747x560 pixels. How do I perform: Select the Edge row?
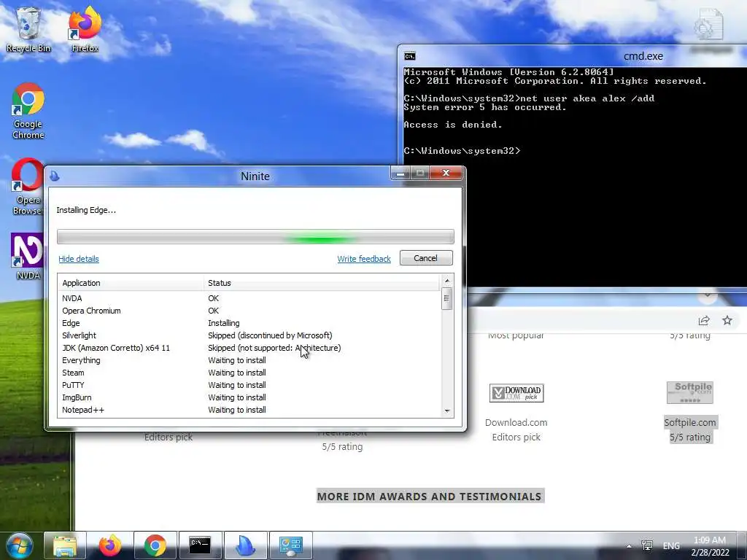tap(249, 323)
